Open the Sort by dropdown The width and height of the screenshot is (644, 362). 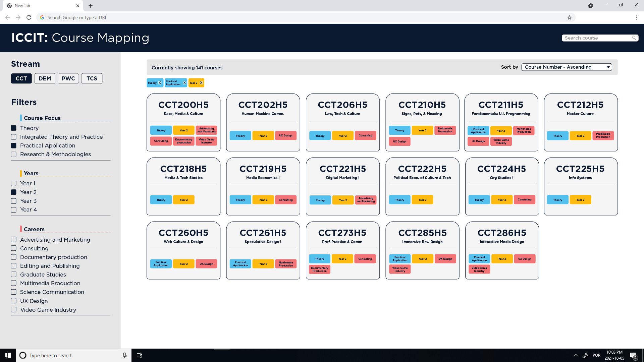[x=567, y=67]
